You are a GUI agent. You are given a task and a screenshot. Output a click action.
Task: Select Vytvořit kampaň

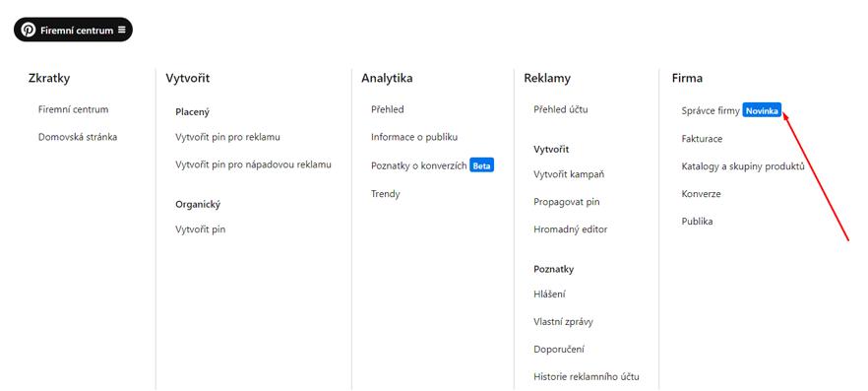[569, 174]
